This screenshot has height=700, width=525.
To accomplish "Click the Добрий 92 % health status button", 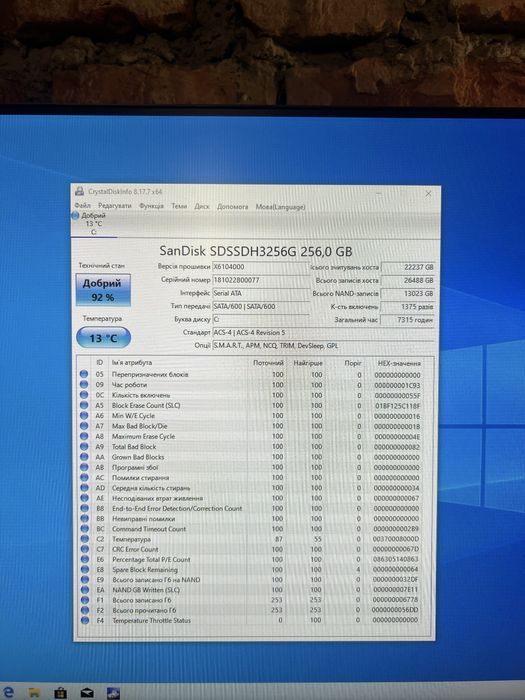I will 103,290.
